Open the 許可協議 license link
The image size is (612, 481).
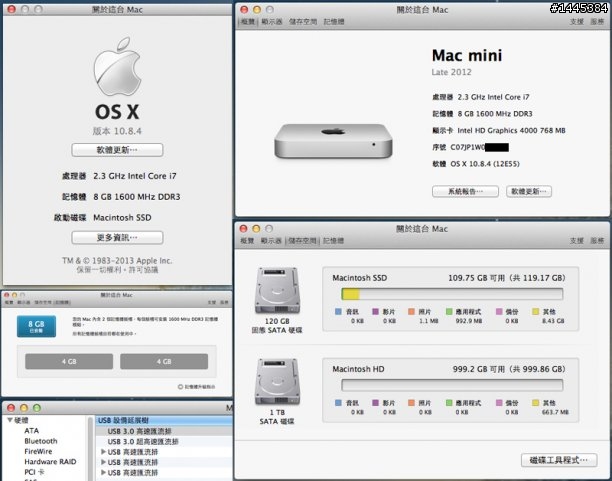144,270
